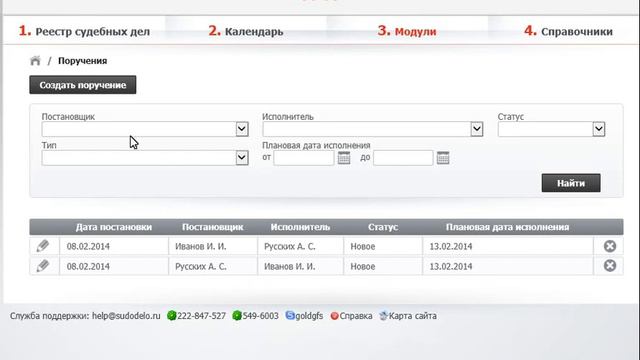Image resolution: width=640 pixels, height=360 pixels.
Task: Select Русских А. С. in Исполнитель column
Action: pyautogui.click(x=289, y=247)
